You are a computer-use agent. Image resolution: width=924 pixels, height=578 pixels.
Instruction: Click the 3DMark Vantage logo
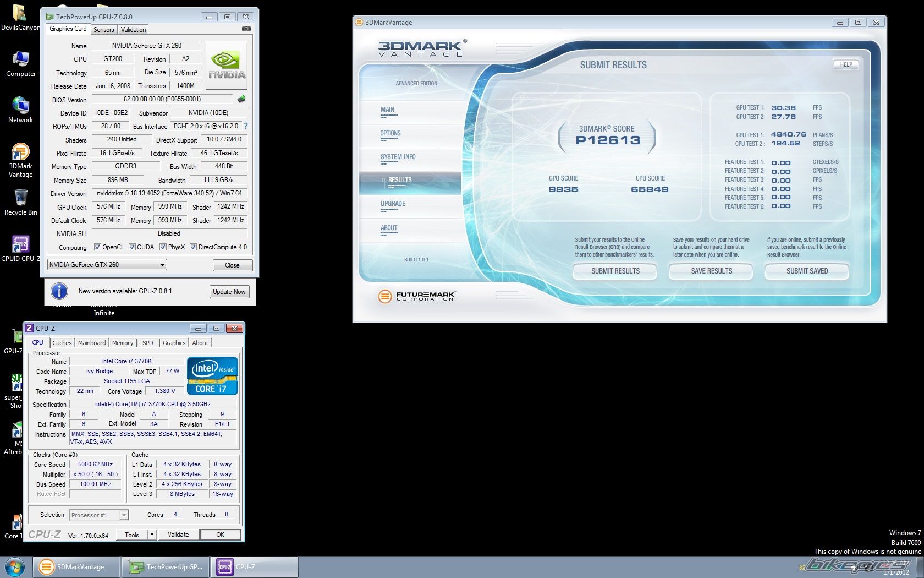point(422,48)
